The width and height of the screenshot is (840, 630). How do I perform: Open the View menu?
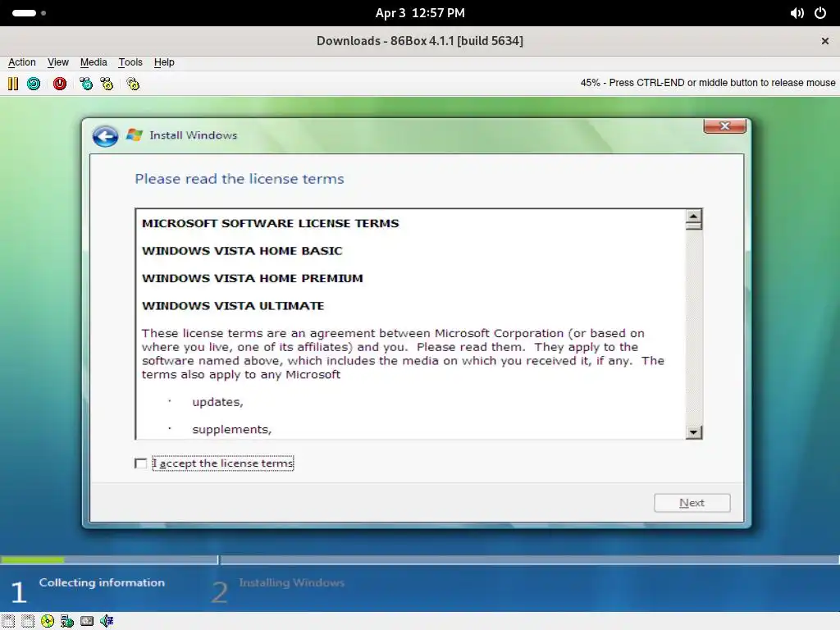[58, 62]
